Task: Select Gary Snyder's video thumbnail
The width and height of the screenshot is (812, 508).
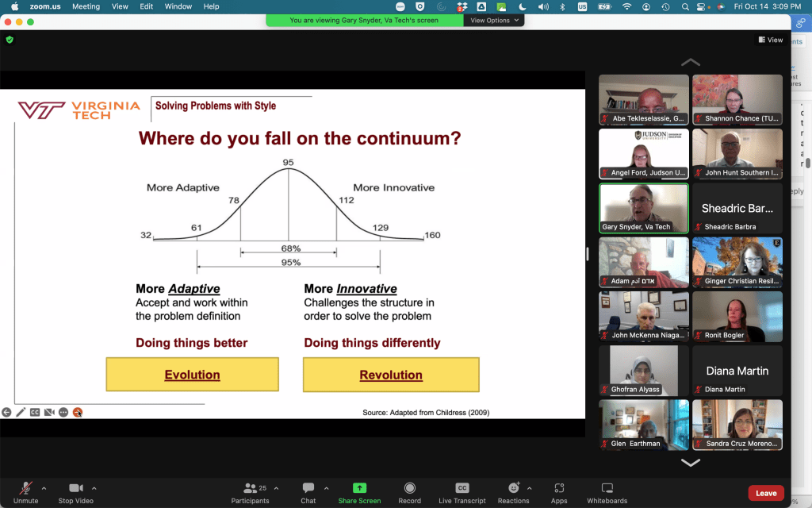Action: pyautogui.click(x=643, y=208)
